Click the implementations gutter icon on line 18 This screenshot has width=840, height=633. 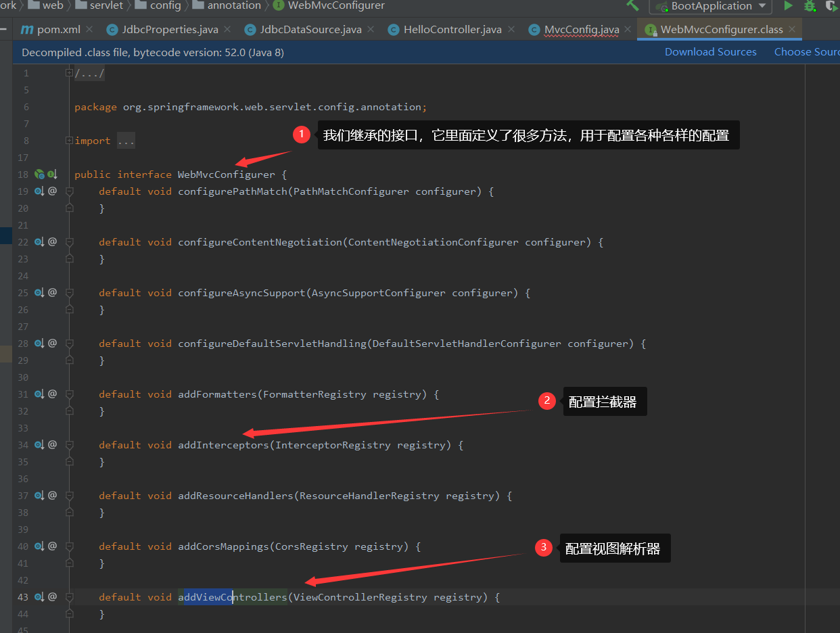52,174
